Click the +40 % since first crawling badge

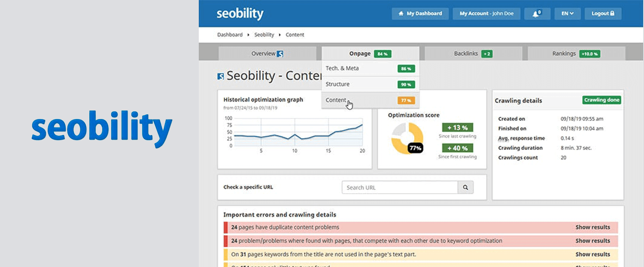457,148
